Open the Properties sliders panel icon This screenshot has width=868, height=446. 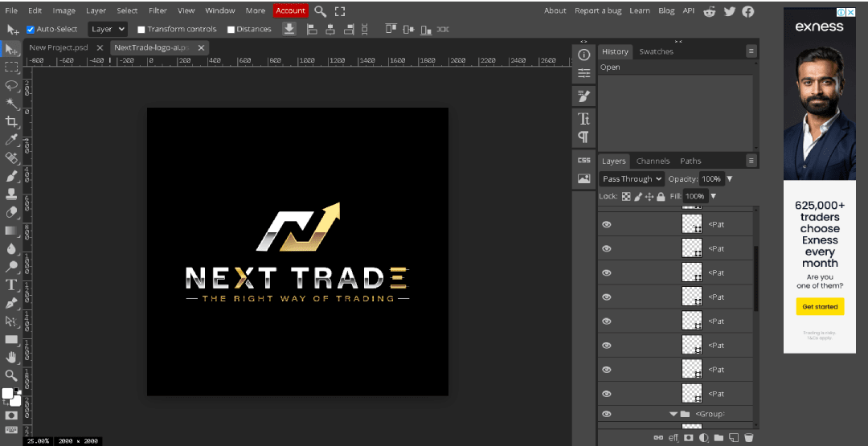[583, 73]
